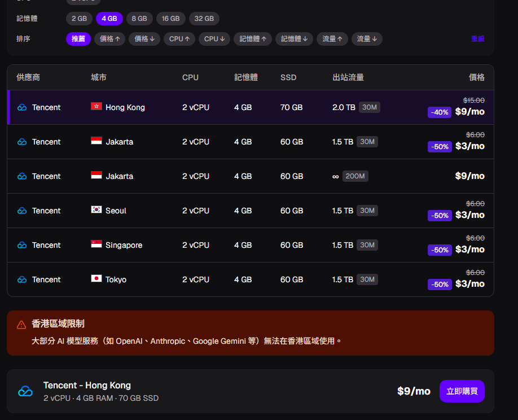The width and height of the screenshot is (518, 420).
Task: Sort by 價格 ascending
Action: click(x=109, y=39)
